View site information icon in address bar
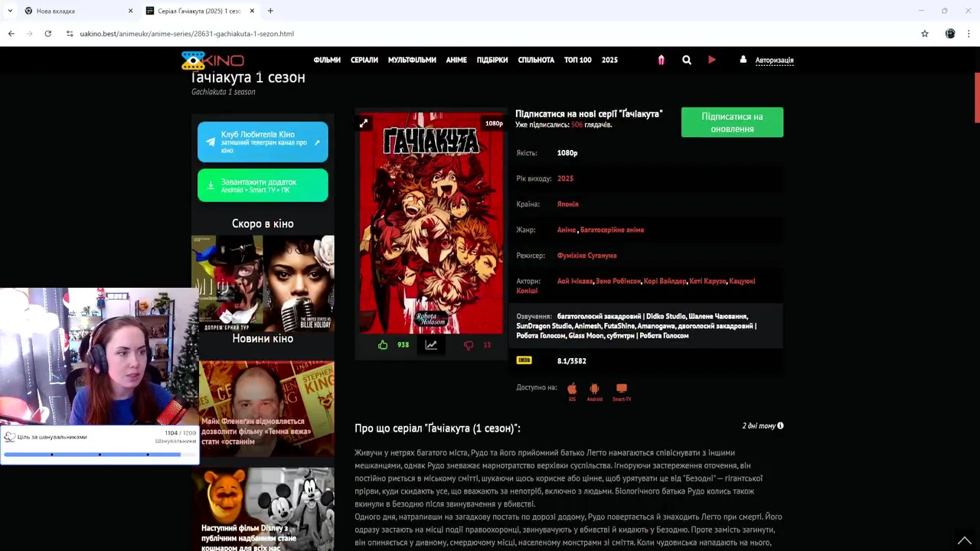Screen dimensions: 980x551 tap(70, 34)
